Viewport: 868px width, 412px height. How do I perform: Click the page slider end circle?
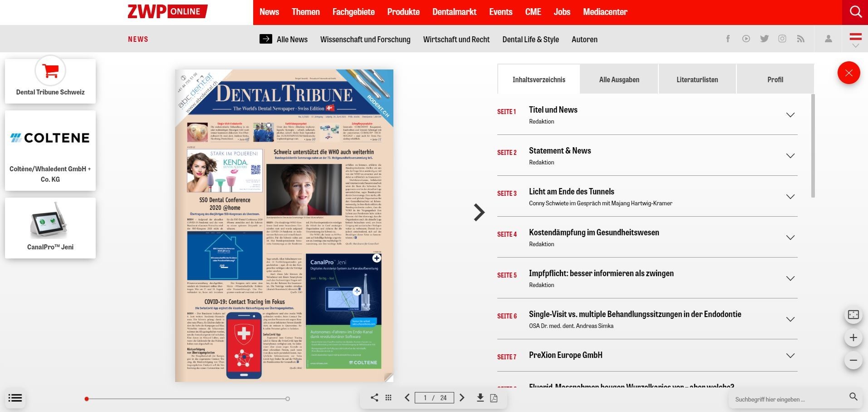point(288,399)
